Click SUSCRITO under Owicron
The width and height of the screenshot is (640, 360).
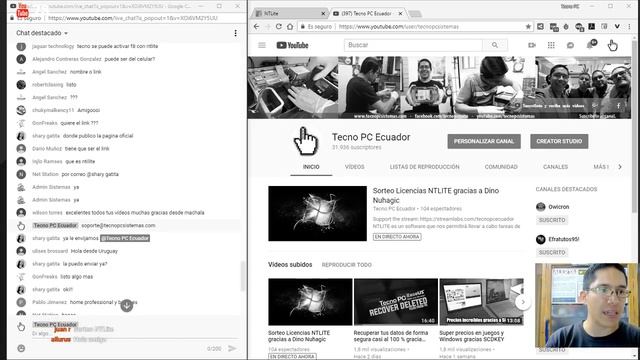pos(552,220)
